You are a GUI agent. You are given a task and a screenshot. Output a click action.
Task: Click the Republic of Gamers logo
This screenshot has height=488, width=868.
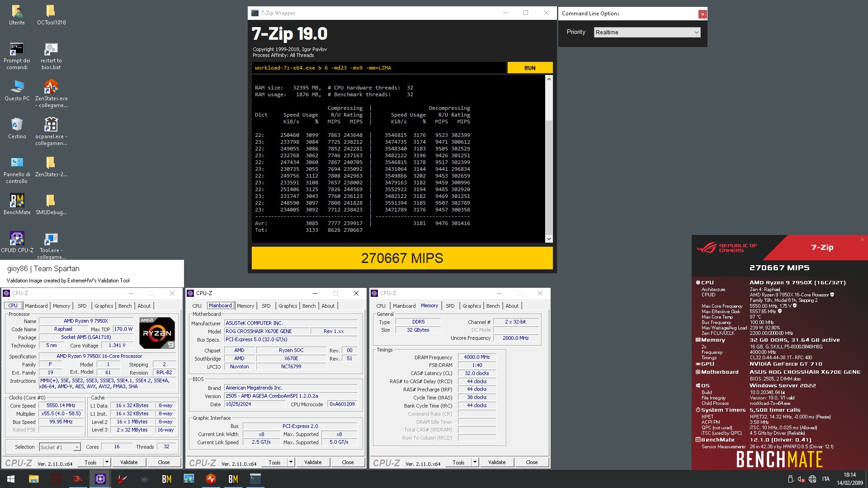pyautogui.click(x=727, y=248)
